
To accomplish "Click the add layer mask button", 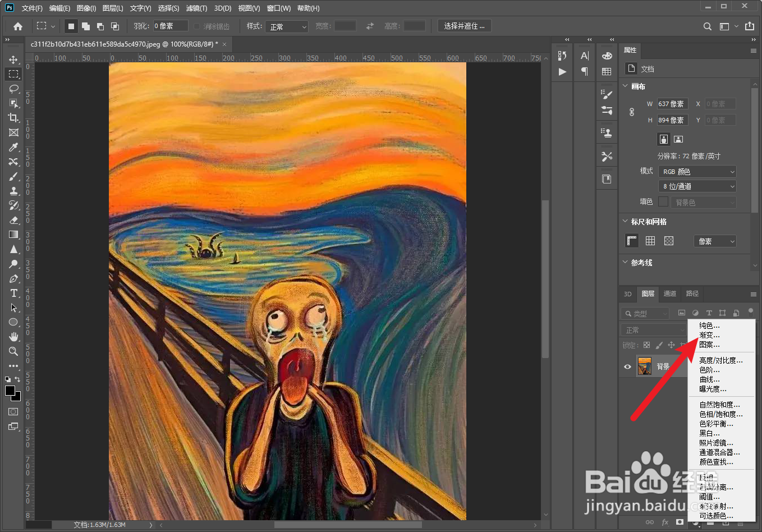I will [x=680, y=522].
